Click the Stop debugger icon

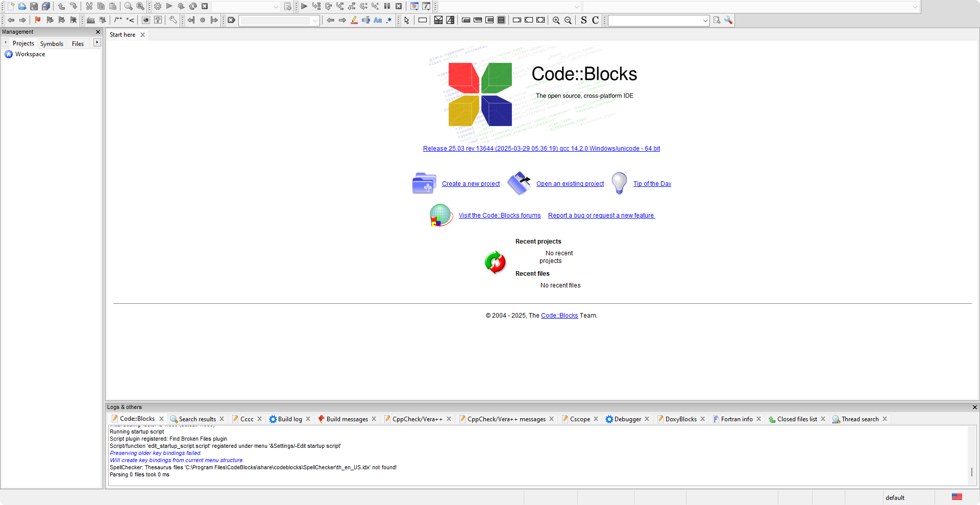(399, 6)
